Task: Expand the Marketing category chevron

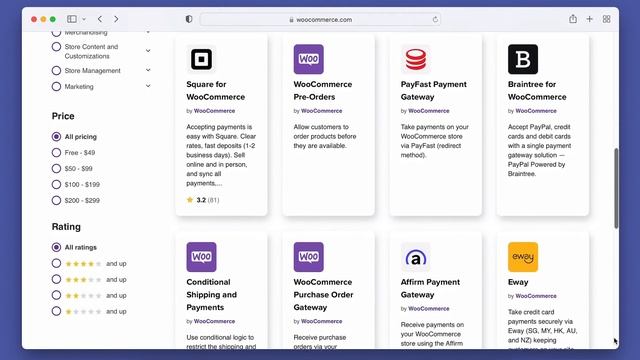Action: tap(148, 86)
